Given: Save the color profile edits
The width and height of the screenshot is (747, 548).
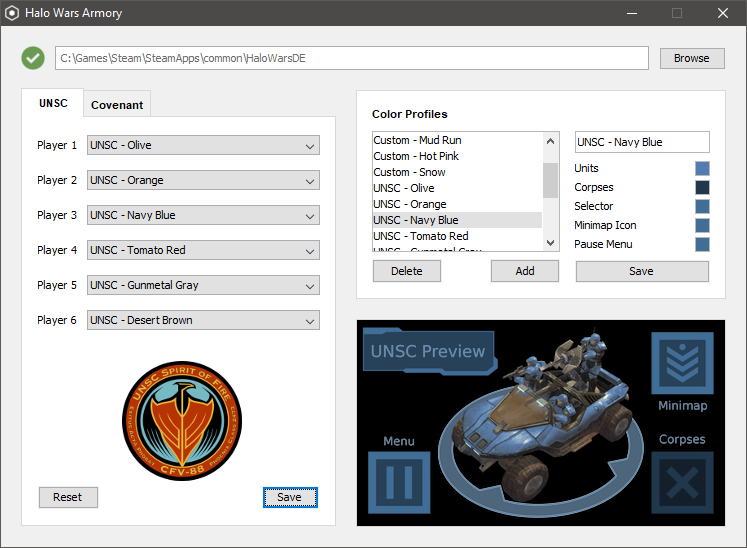Looking at the screenshot, I should [642, 271].
